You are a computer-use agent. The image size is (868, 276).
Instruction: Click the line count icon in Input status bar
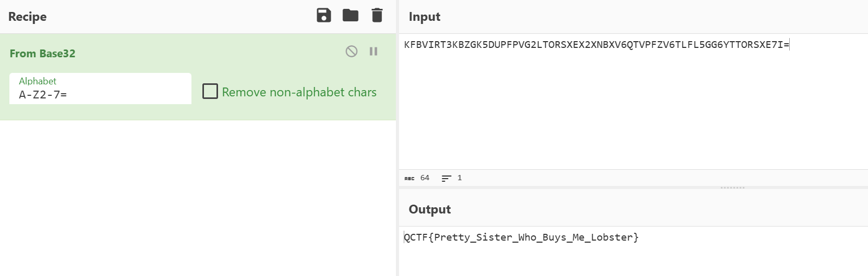click(446, 178)
